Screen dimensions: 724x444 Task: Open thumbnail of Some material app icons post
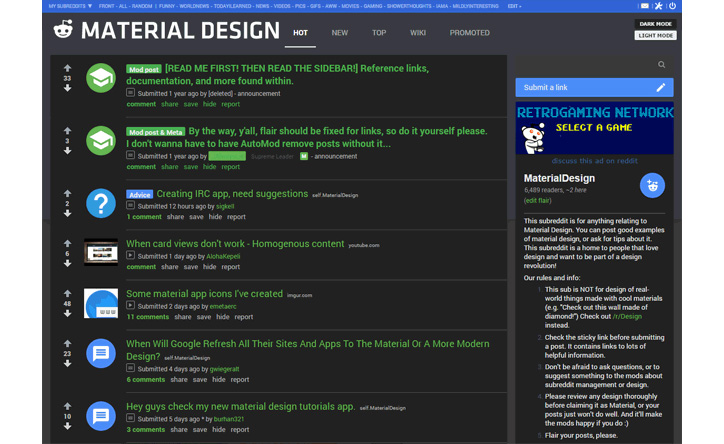[101, 303]
